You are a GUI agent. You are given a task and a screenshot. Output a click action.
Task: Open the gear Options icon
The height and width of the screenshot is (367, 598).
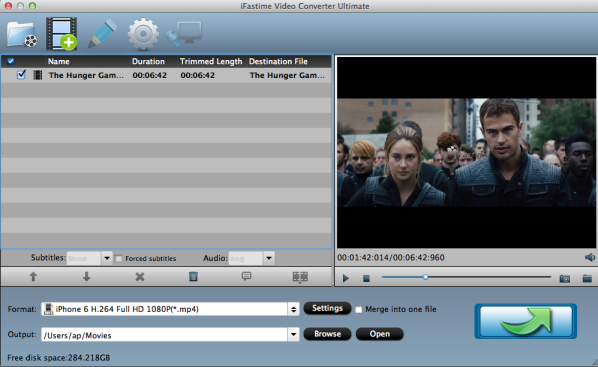click(x=143, y=34)
